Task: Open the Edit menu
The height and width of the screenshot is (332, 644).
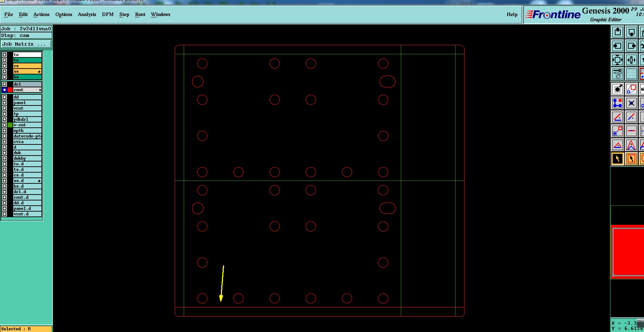Action: 23,14
